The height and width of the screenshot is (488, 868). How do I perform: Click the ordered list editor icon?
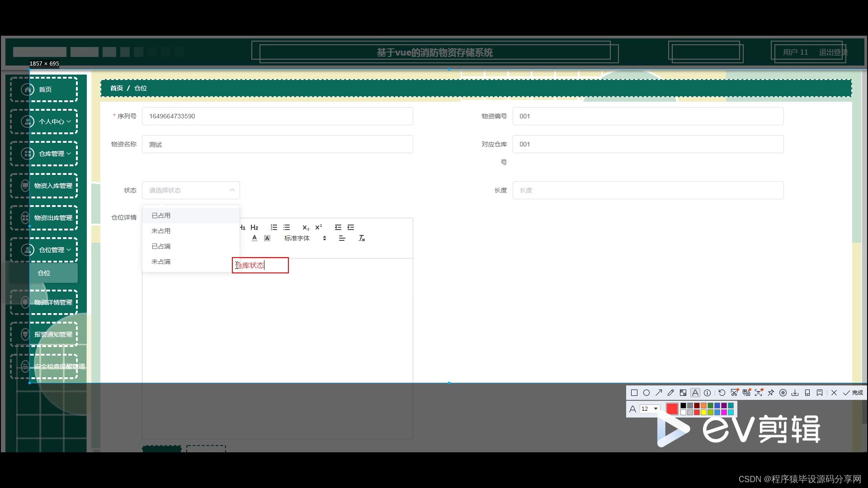(x=274, y=227)
